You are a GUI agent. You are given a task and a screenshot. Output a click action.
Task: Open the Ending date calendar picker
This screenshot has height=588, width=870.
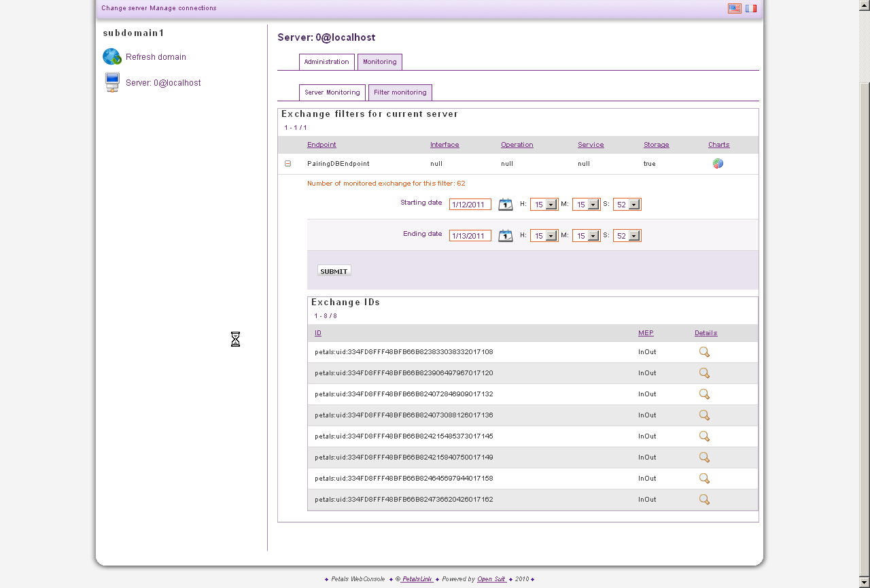click(x=505, y=236)
